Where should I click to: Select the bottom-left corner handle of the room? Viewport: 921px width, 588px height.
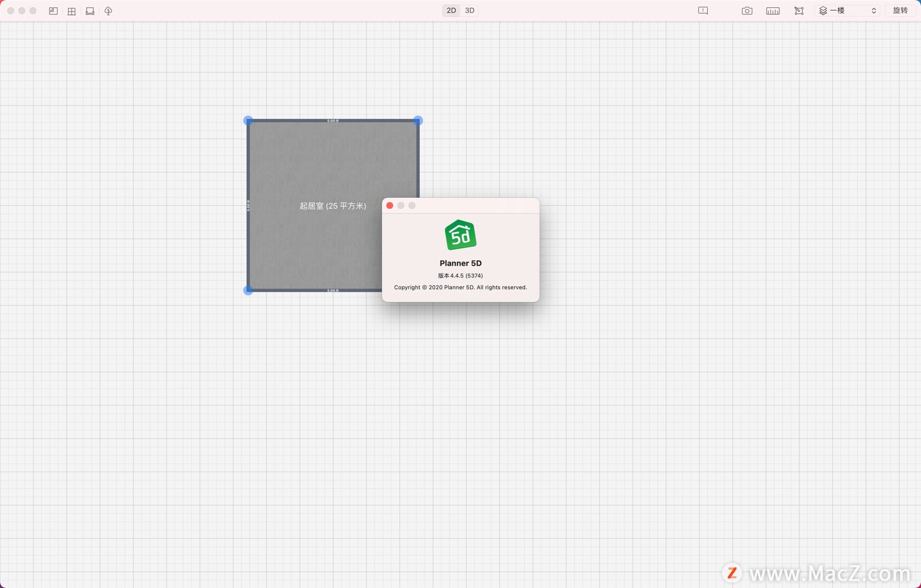tap(248, 290)
